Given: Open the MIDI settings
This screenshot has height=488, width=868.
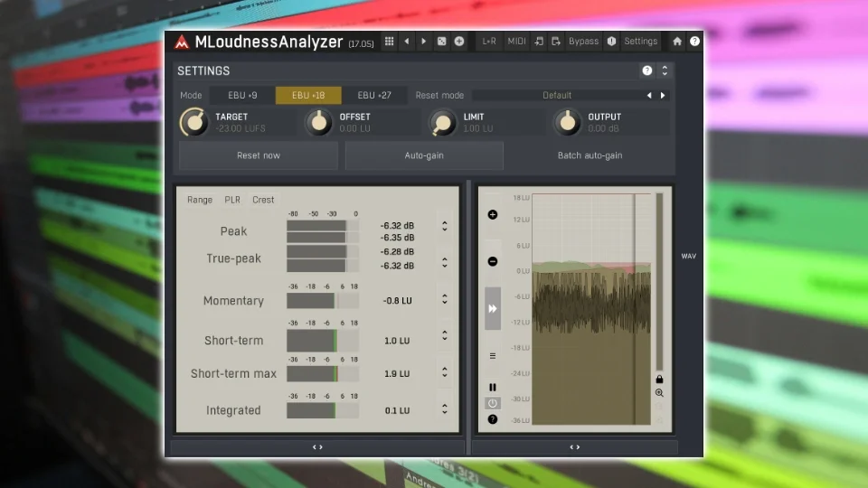Looking at the screenshot, I should point(516,41).
